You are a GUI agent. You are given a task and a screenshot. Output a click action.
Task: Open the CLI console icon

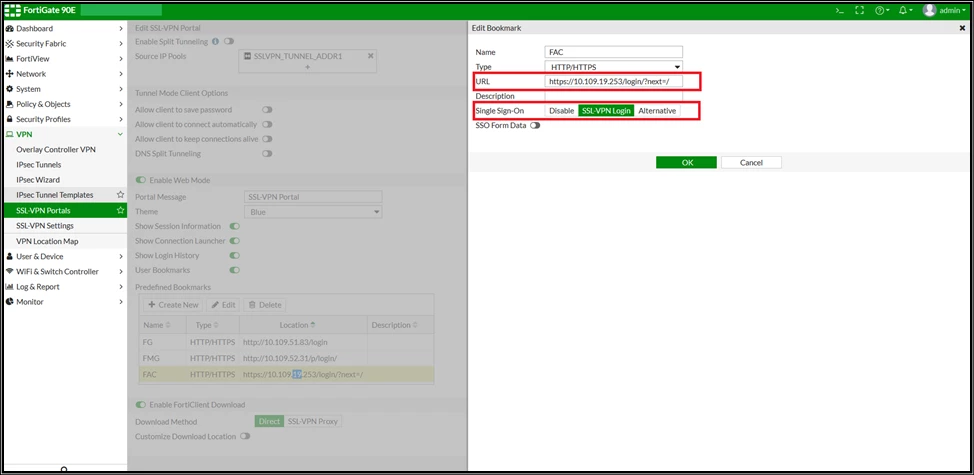pyautogui.click(x=839, y=11)
